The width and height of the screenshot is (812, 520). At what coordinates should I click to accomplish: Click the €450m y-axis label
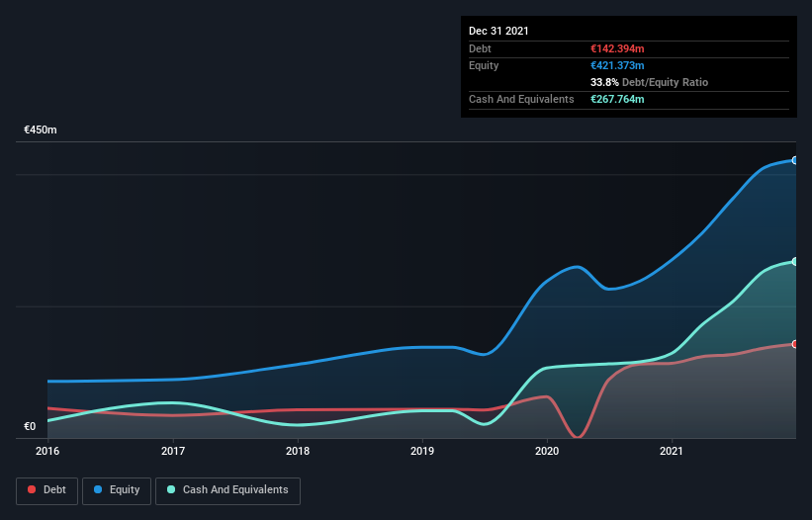(x=41, y=130)
